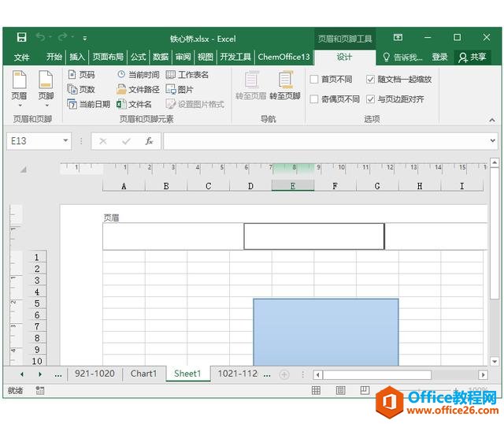
Task: Click the 共享 Share button
Action: point(472,58)
